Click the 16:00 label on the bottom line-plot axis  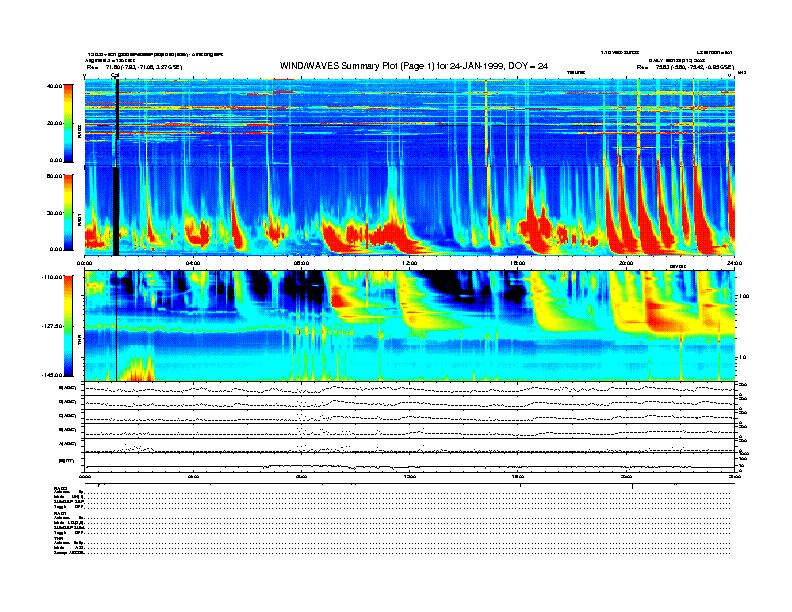click(518, 476)
